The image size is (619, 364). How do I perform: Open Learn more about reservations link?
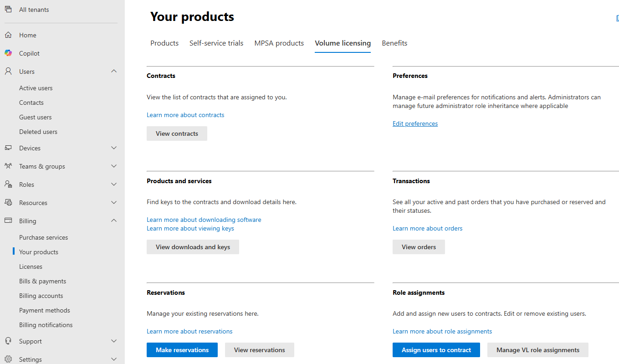click(x=189, y=331)
